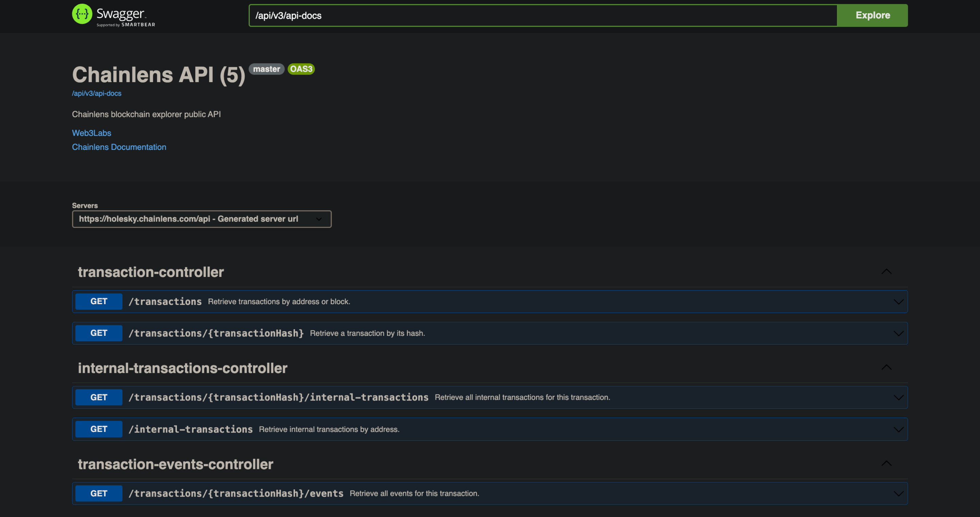
Task: Click the Chainlens API (5) title
Action: [159, 75]
